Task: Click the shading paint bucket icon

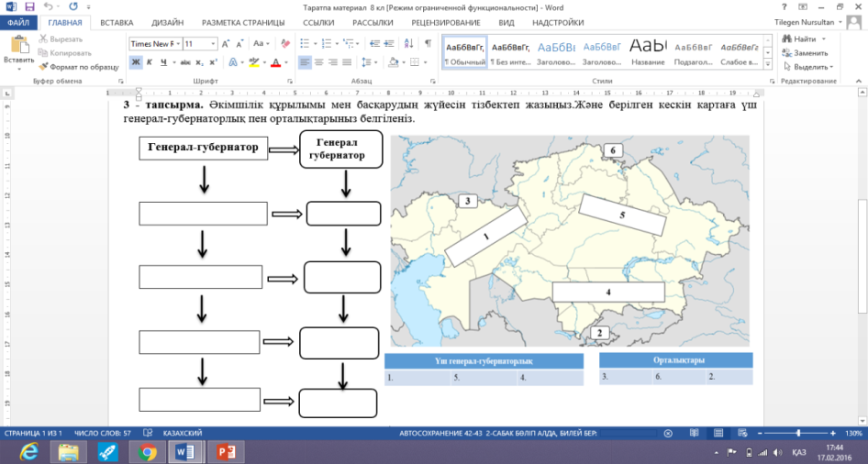Action: pos(393,62)
